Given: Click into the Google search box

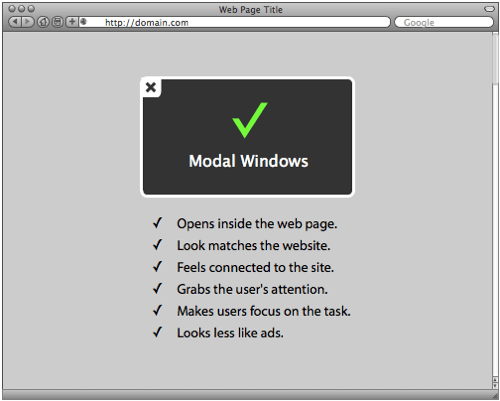Looking at the screenshot, I should coord(444,22).
